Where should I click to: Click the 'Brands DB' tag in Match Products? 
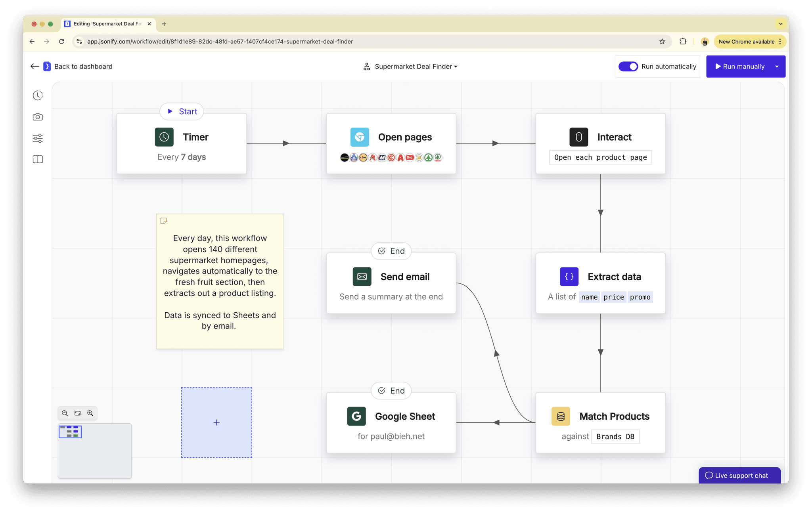tap(615, 436)
